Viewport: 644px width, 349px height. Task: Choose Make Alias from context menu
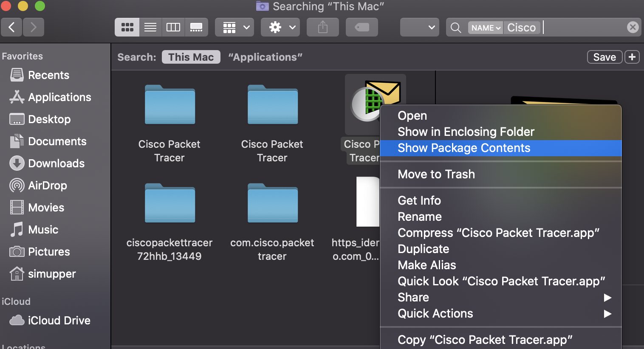(500, 265)
